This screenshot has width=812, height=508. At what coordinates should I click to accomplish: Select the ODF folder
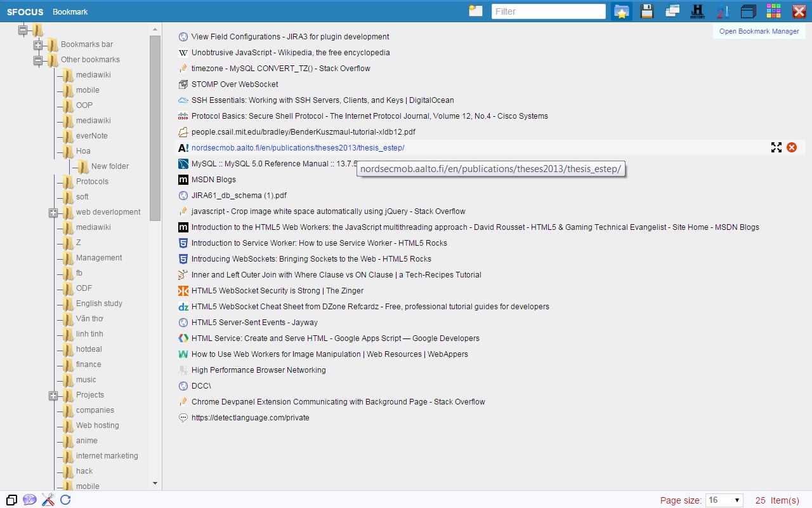click(x=84, y=288)
